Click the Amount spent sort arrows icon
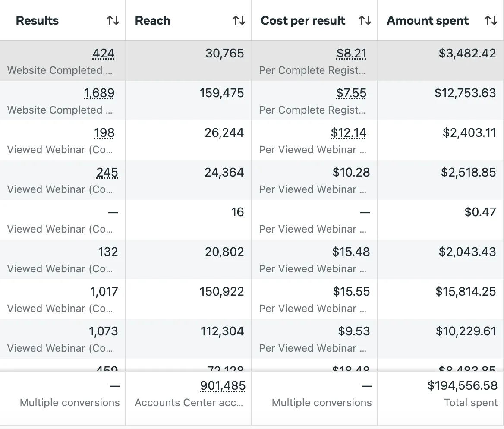 tap(491, 20)
